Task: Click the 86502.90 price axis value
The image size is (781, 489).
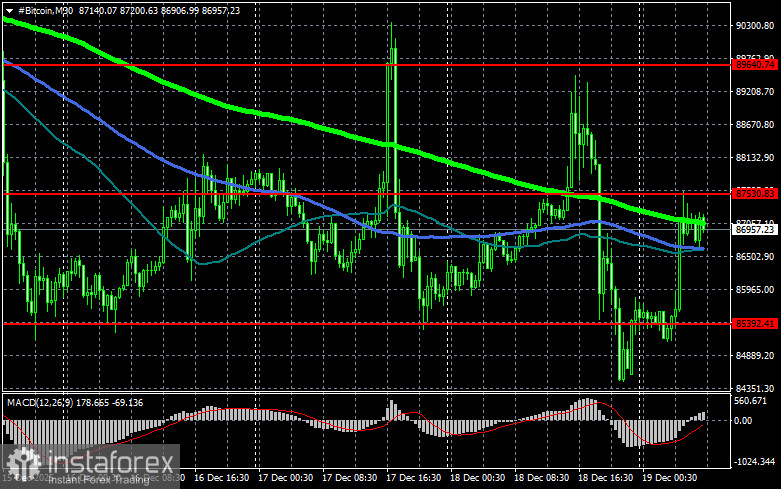Action: click(755, 256)
